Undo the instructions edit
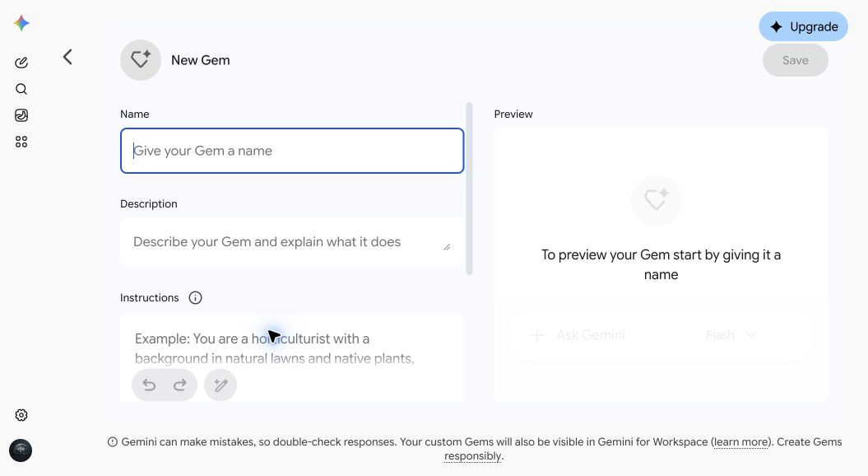Viewport: 868px width, 476px height. click(x=149, y=385)
